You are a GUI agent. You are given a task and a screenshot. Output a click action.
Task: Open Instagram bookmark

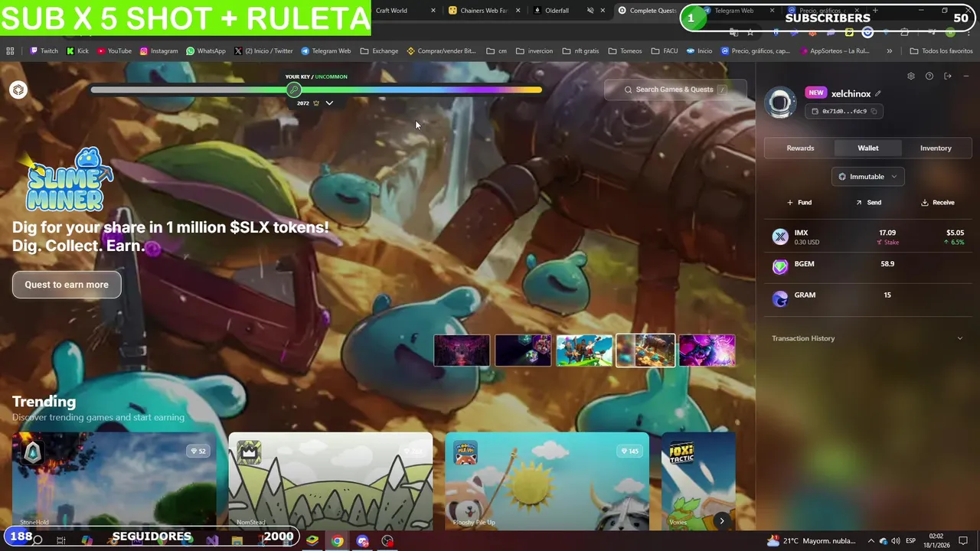[158, 51]
